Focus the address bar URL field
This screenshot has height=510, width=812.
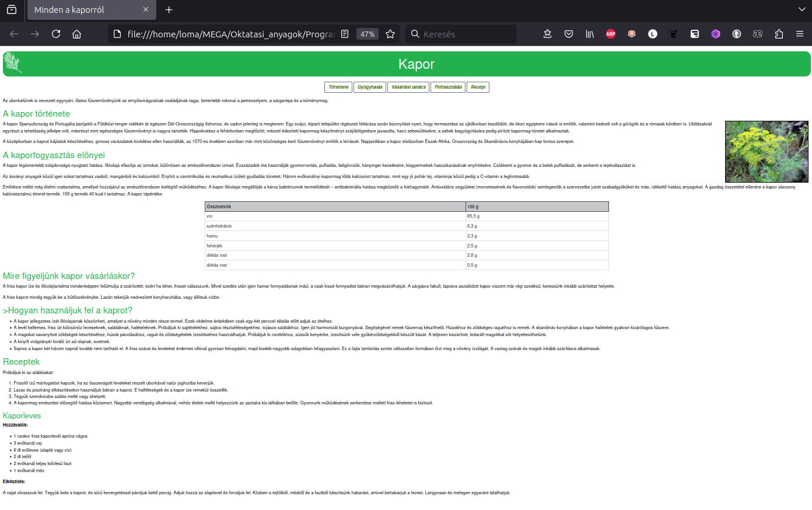(230, 34)
